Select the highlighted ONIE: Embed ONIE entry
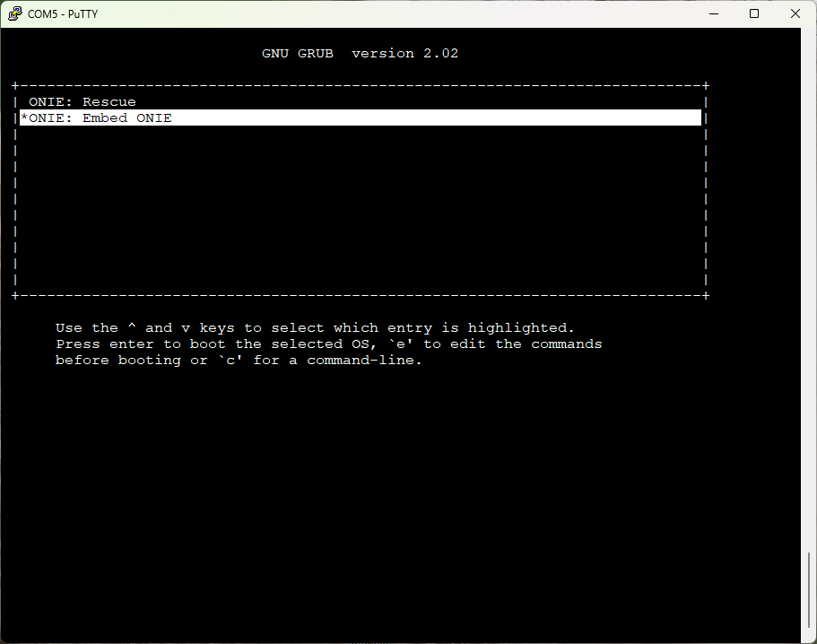The width and height of the screenshot is (817, 644). point(360,117)
